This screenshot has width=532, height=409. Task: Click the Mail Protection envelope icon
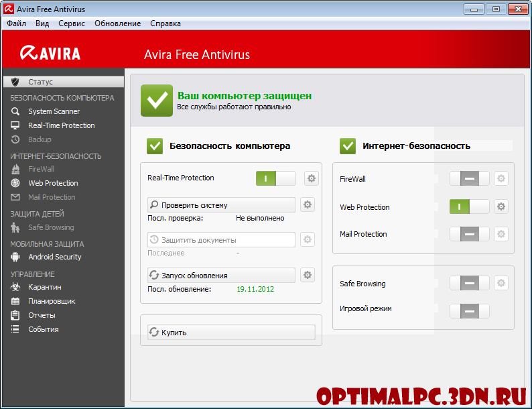[15, 197]
